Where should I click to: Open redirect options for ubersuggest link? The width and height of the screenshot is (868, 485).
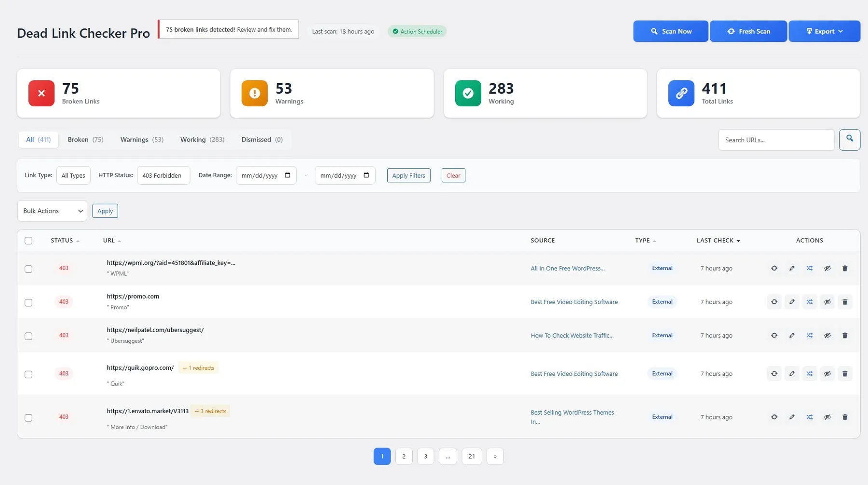810,335
